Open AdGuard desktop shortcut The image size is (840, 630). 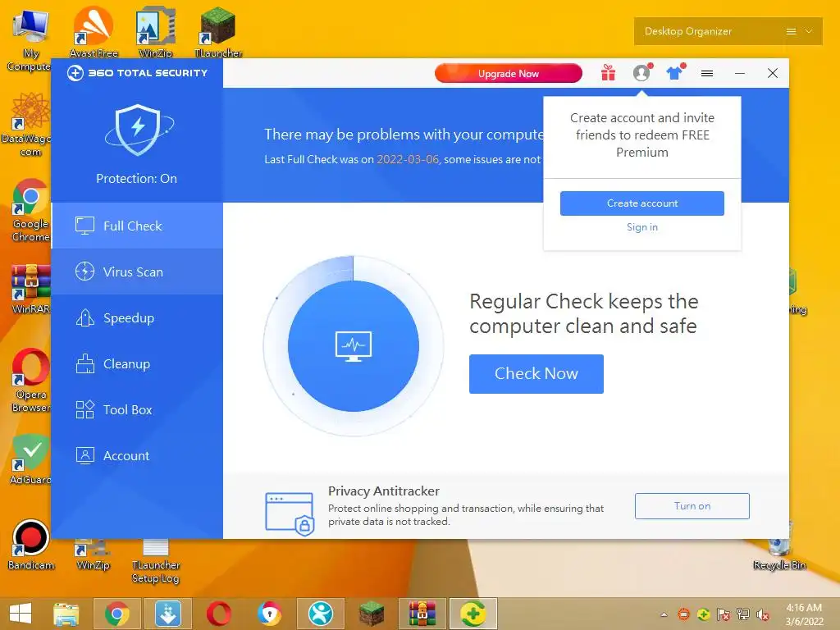30,459
